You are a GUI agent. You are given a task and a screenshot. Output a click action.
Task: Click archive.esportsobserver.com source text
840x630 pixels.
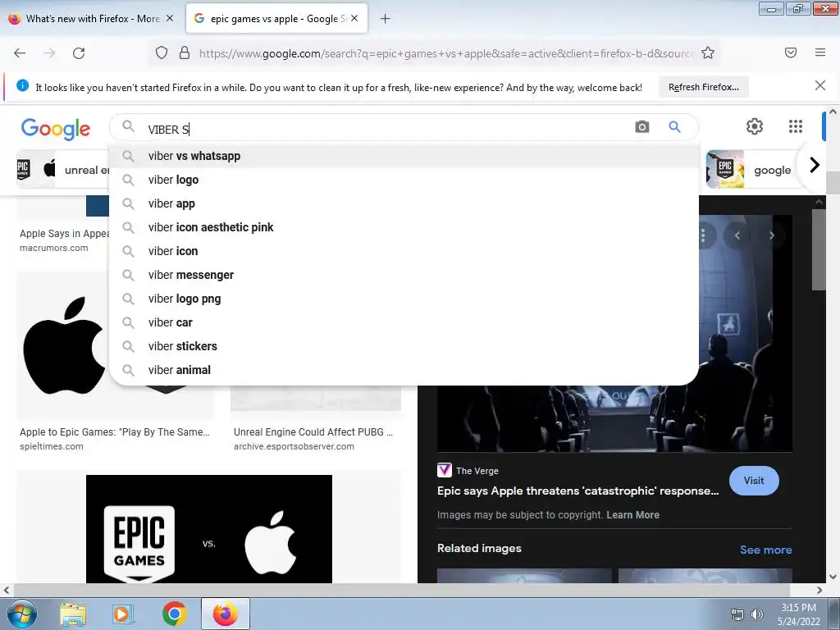[294, 446]
